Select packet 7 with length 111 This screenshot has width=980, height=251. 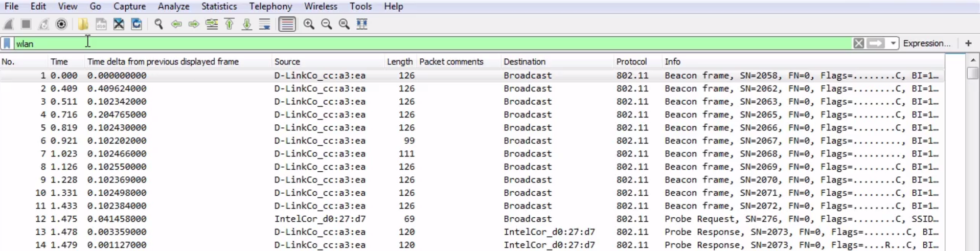[x=472, y=154]
